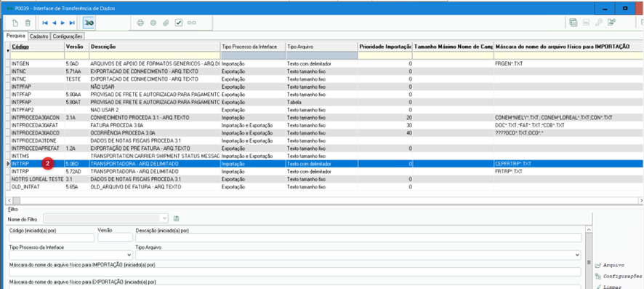Sort by the Código column header

pos(37,47)
